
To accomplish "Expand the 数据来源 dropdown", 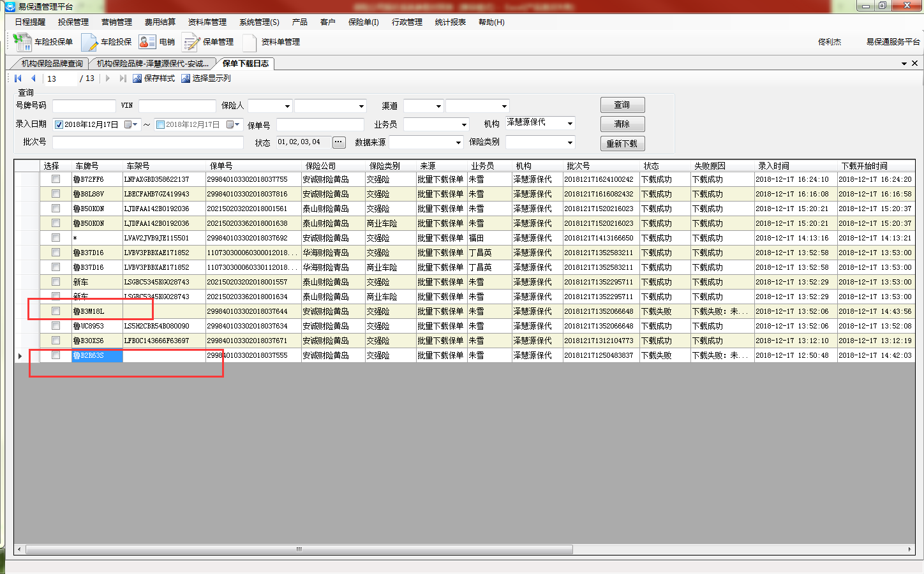I will click(458, 143).
